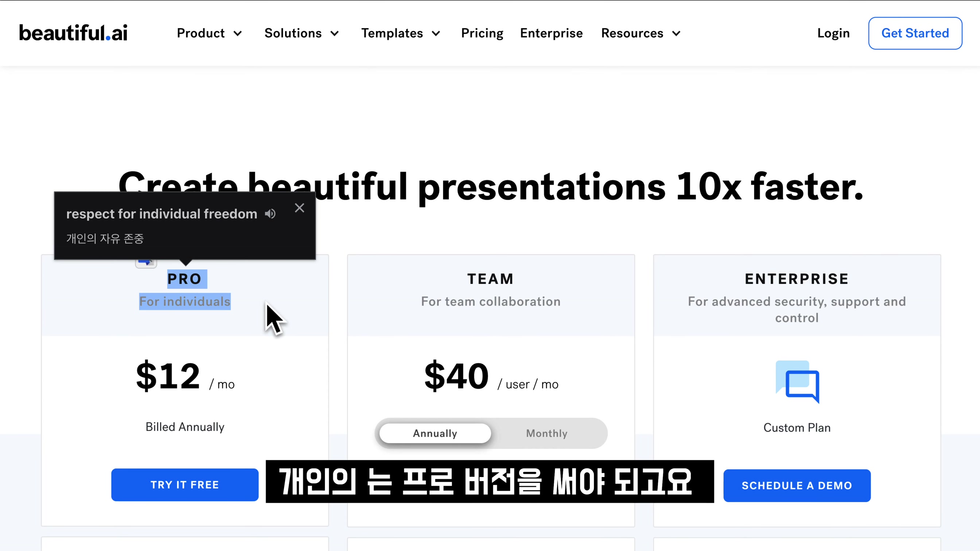
Task: Click TRY IT FREE for Pro plan
Action: click(184, 484)
